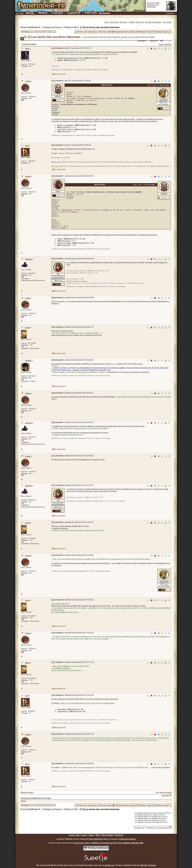Click the Réponse rapide expander heading

pyautogui.click(x=27, y=792)
